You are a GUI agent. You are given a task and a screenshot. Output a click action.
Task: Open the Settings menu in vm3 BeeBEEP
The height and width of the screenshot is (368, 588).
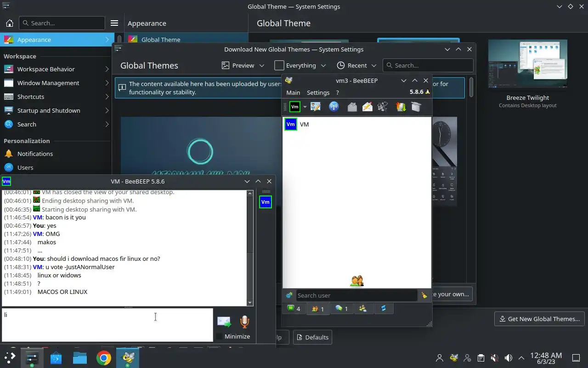pos(318,92)
